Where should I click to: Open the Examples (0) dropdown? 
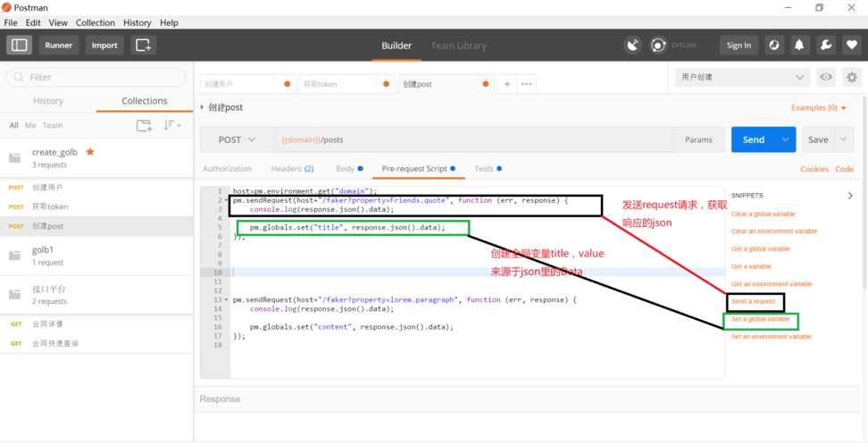click(x=819, y=107)
